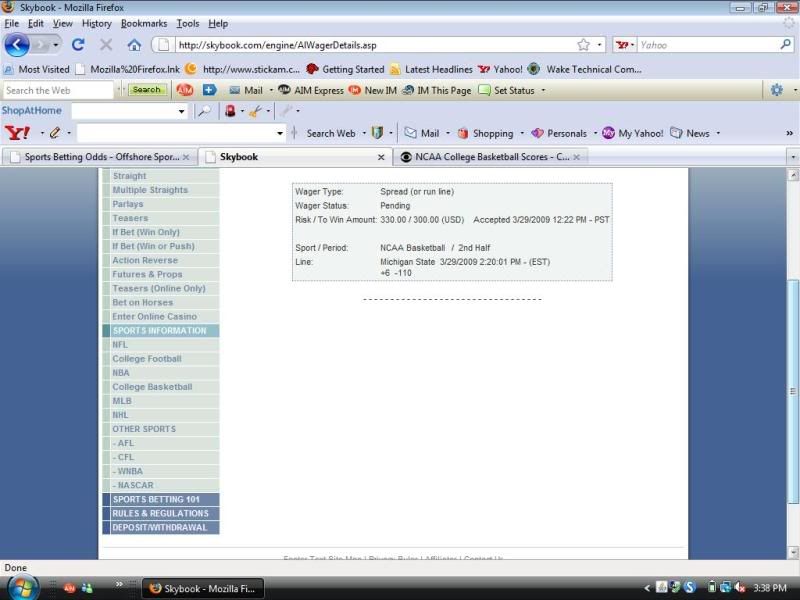Open Personals on Yahoo toolbar
The width and height of the screenshot is (800, 600).
559,133
